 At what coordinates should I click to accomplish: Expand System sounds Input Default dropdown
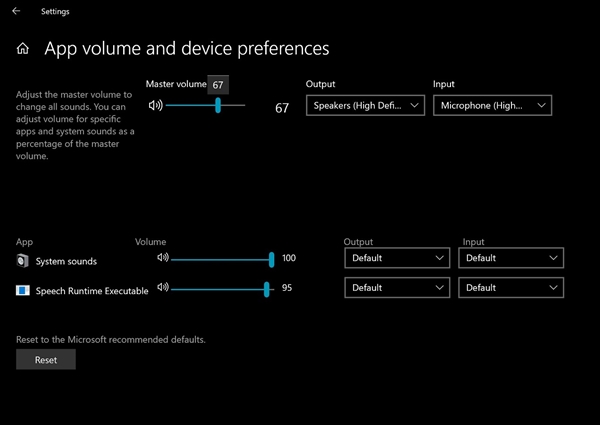(511, 258)
